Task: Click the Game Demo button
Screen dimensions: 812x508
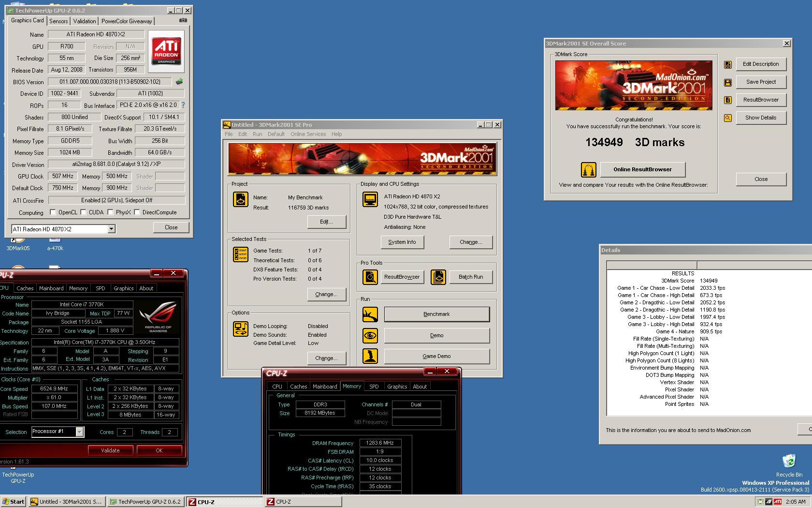Action: [436, 356]
